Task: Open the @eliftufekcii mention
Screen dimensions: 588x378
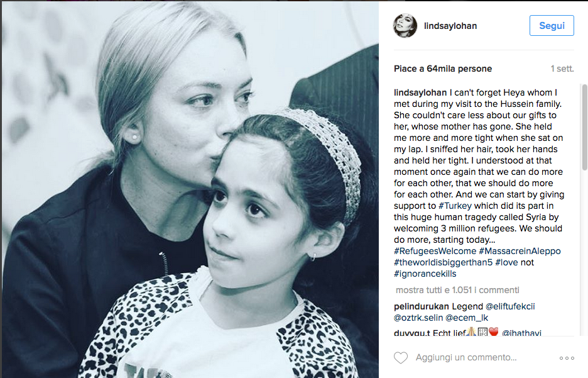Action: point(510,306)
